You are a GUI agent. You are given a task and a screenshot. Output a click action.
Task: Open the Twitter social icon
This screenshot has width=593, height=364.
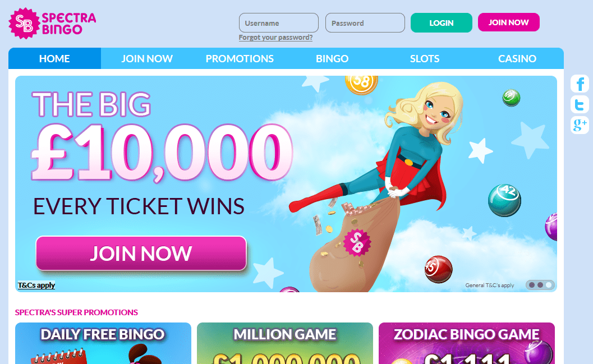pyautogui.click(x=580, y=104)
